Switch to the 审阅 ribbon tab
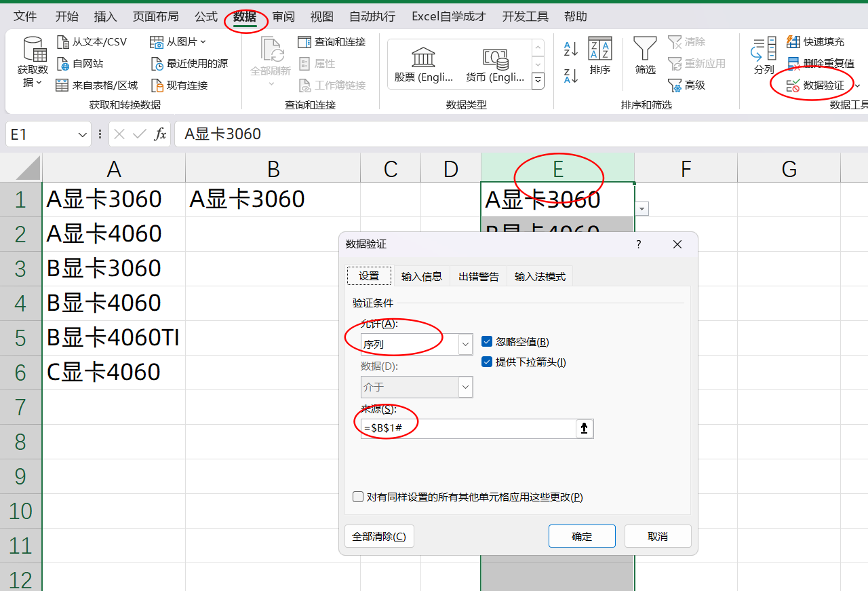This screenshot has height=591, width=868. click(283, 17)
